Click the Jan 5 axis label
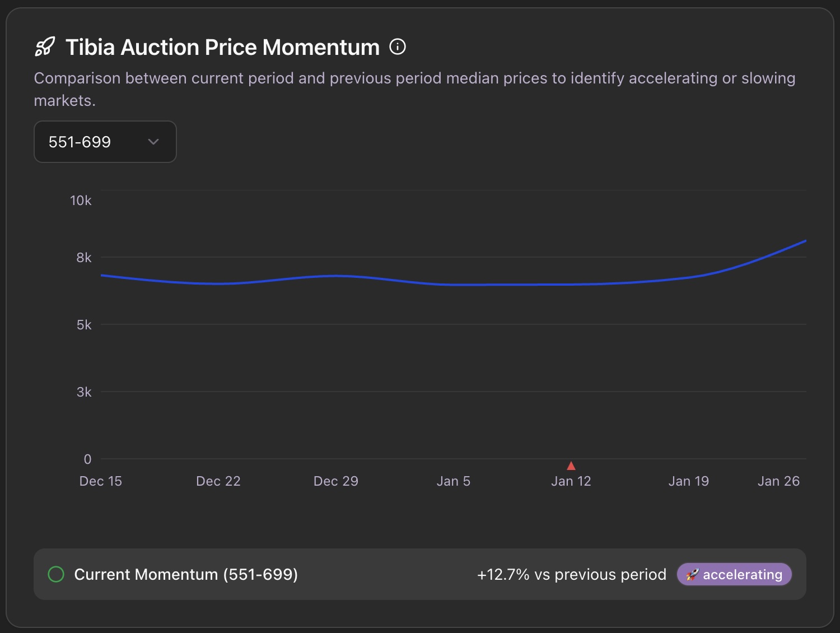 pos(454,481)
